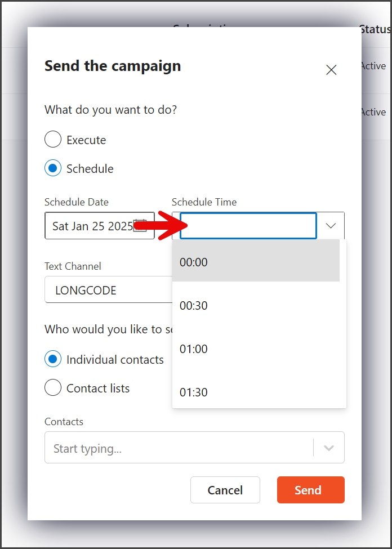Select the Execute radio option
Screen dimensions: 392x549
click(x=53, y=140)
